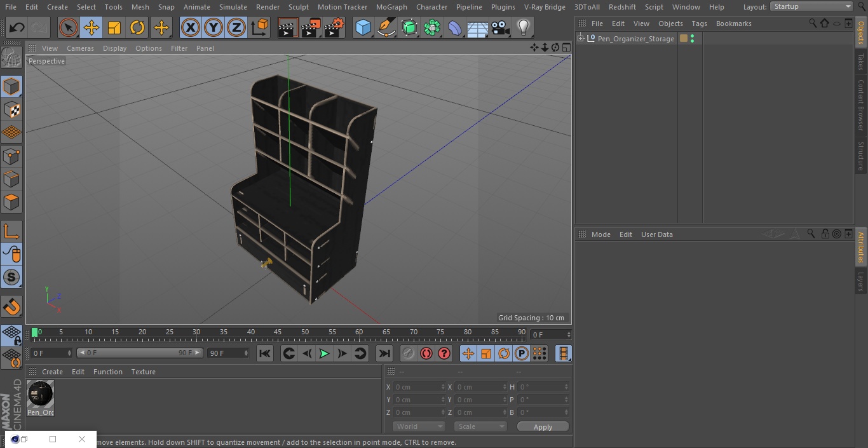Switch to Points mode

tap(11, 156)
